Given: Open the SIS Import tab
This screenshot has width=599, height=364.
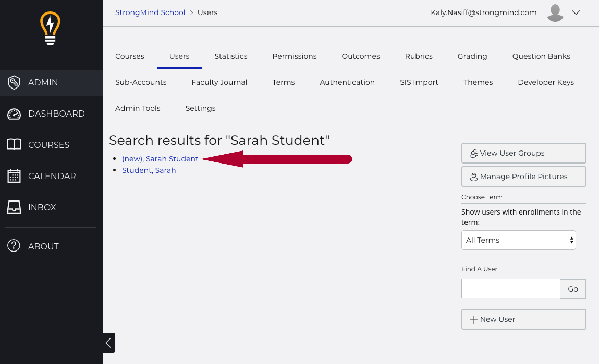Looking at the screenshot, I should 419,82.
